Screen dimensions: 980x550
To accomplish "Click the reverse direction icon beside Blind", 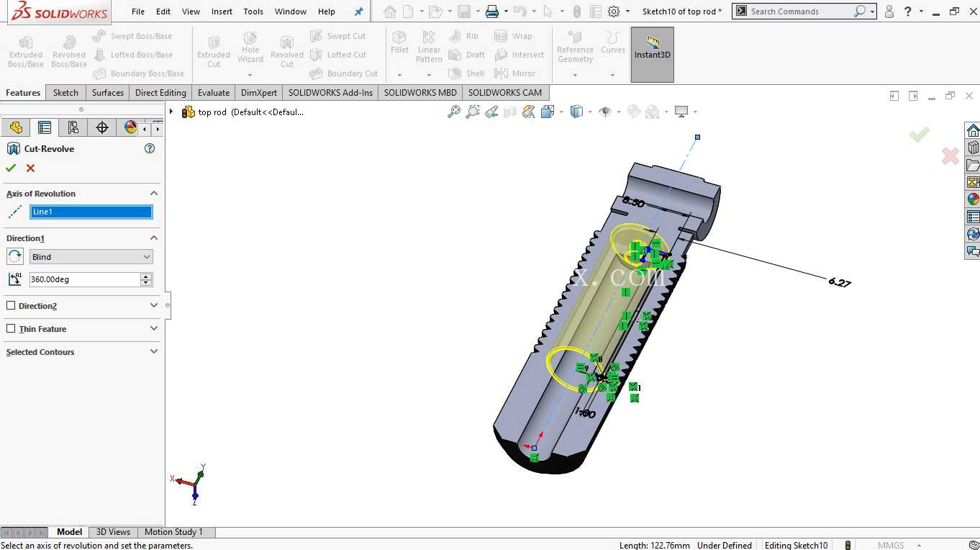I will [x=14, y=256].
